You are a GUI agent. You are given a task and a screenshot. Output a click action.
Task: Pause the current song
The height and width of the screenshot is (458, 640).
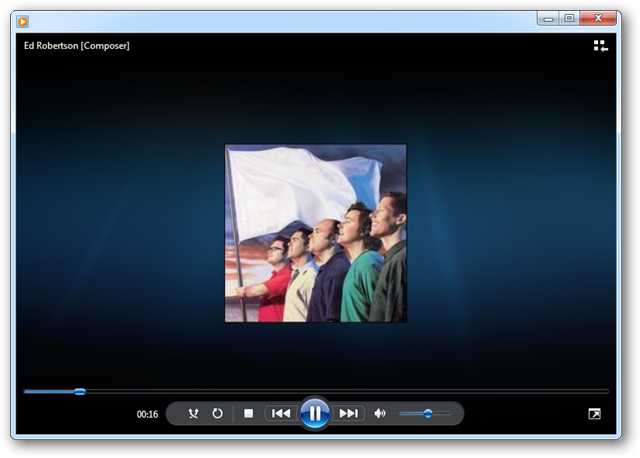(315, 413)
